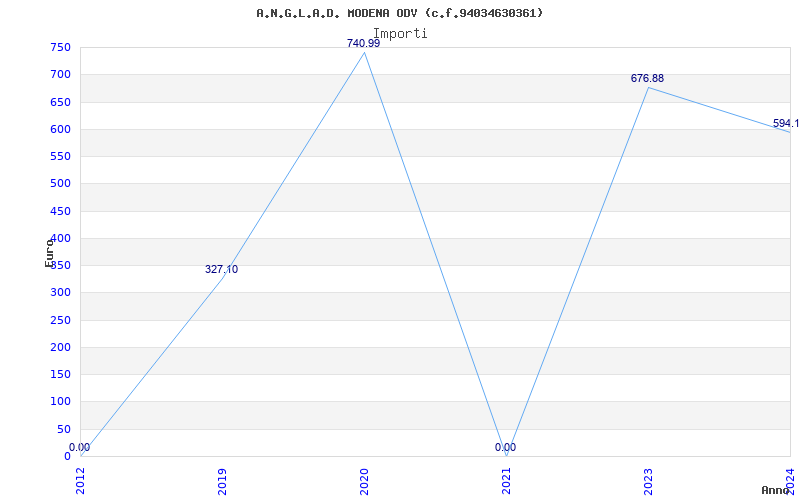Click the 550 y-axis tick label
Viewport: 800px width, 500px height.
(x=60, y=156)
